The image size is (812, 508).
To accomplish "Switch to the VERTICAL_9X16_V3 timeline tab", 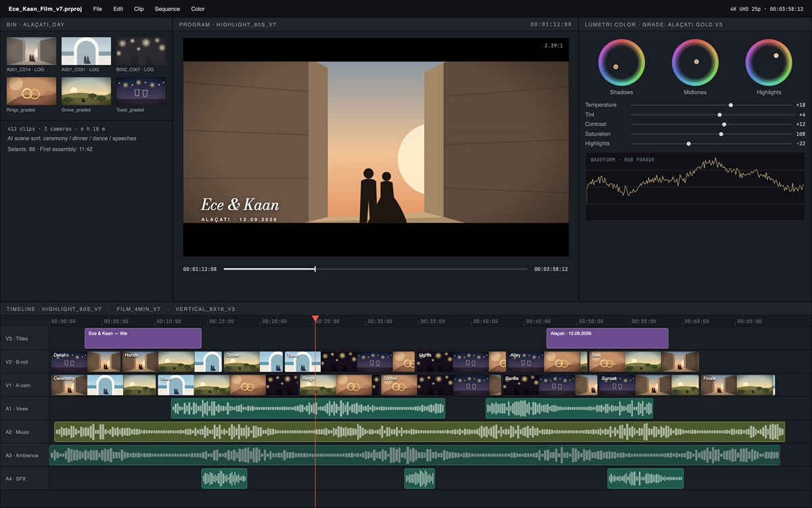I will (x=205, y=309).
